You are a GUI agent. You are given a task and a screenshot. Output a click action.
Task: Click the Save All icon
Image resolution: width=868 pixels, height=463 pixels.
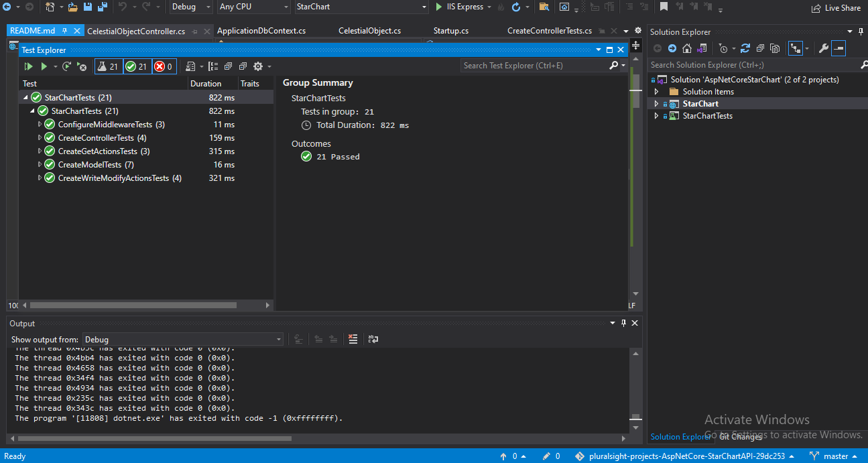(102, 7)
